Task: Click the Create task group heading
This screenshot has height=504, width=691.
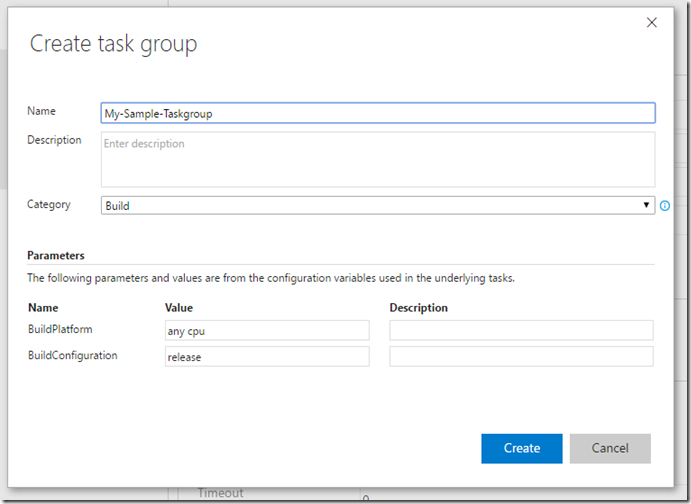Action: (113, 44)
